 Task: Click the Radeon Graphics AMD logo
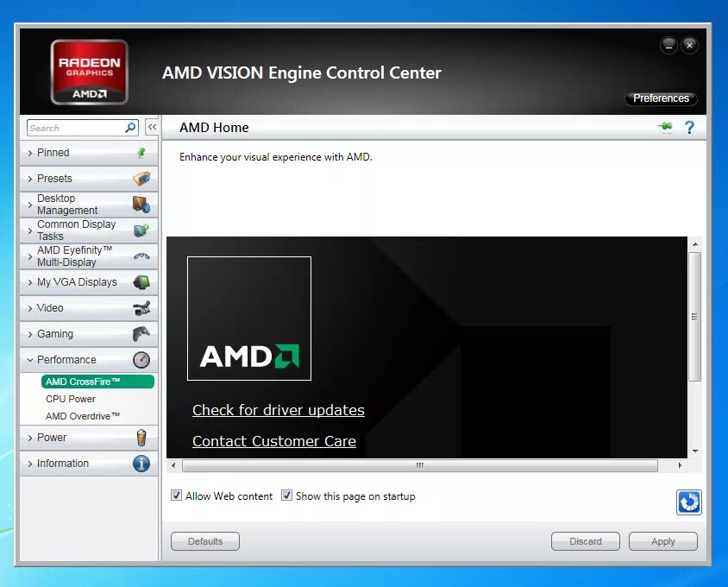click(89, 72)
